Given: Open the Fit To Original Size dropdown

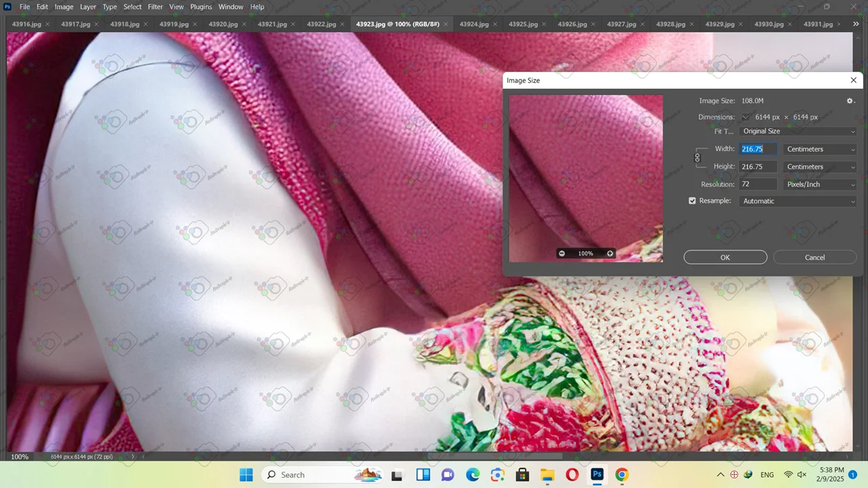Looking at the screenshot, I should pos(798,131).
